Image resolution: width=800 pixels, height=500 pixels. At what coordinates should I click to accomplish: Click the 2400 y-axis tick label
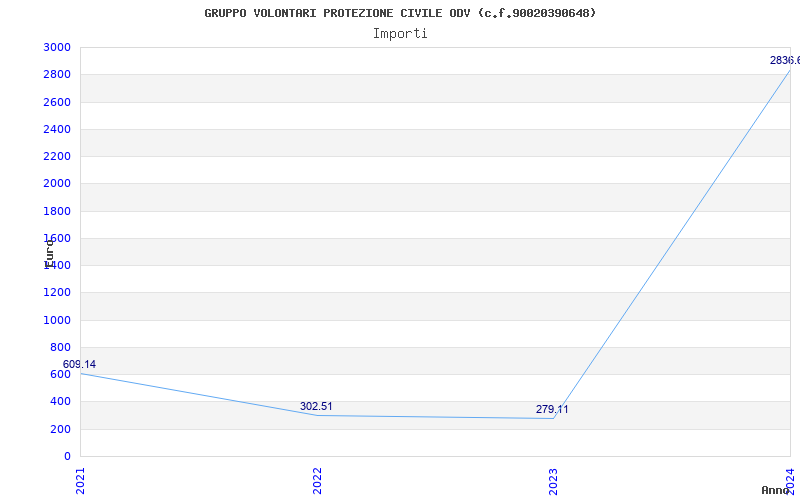tap(57, 129)
